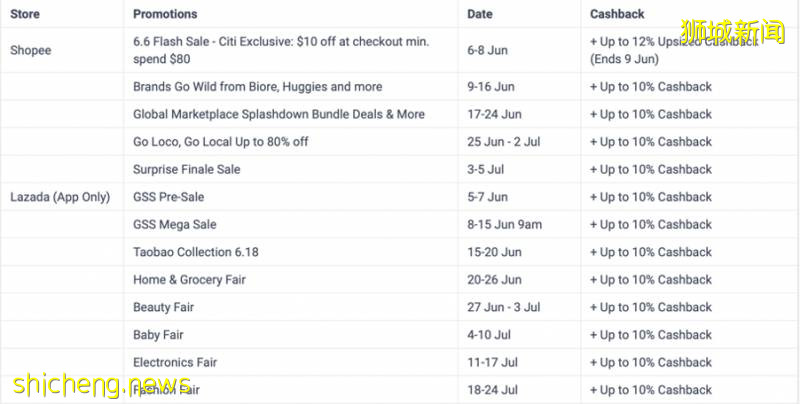Click the Cashback column header
This screenshot has width=800, height=404.
click(x=617, y=14)
